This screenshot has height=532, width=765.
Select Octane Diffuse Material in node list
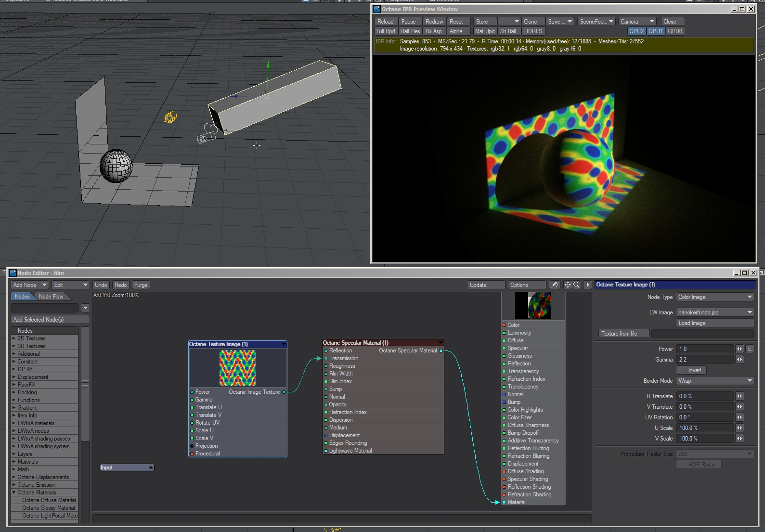49,500
